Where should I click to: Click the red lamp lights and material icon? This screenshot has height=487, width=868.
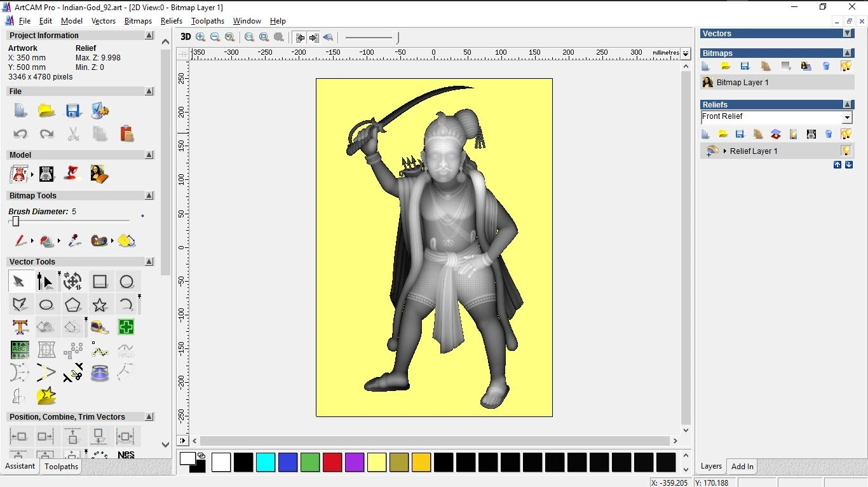(x=72, y=174)
